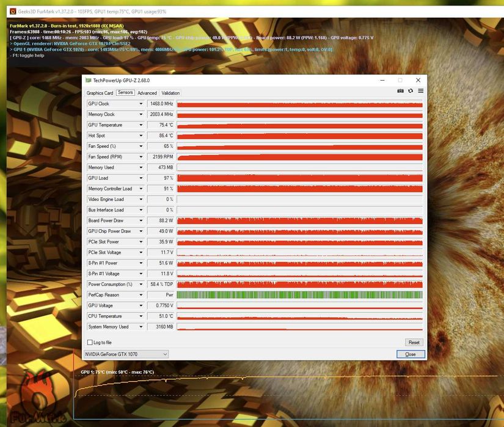Click the Board Power Draw history graph
Viewport: 504px width, 427px height.
tap(299, 221)
